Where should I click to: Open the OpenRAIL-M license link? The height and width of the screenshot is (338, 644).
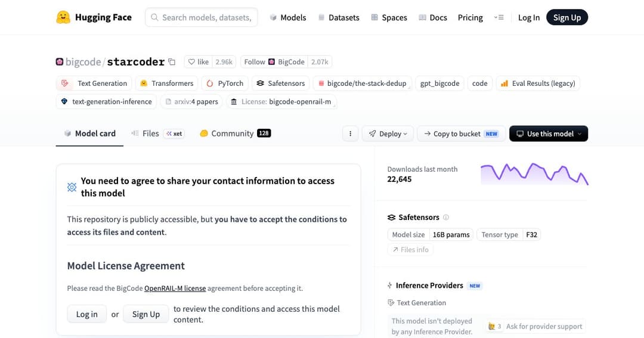pyautogui.click(x=175, y=289)
